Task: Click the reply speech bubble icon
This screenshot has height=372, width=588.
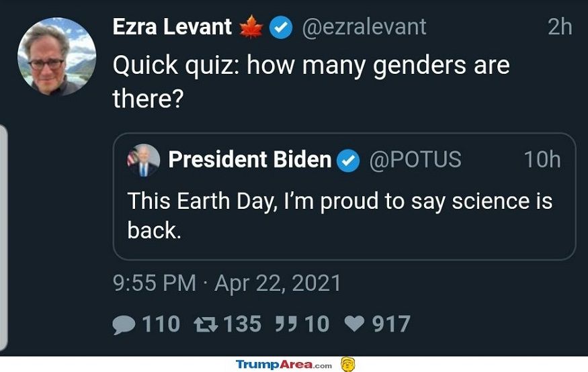Action: 124,325
